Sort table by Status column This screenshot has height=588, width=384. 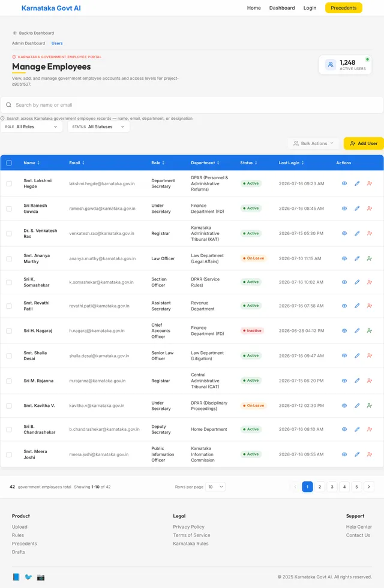(248, 163)
